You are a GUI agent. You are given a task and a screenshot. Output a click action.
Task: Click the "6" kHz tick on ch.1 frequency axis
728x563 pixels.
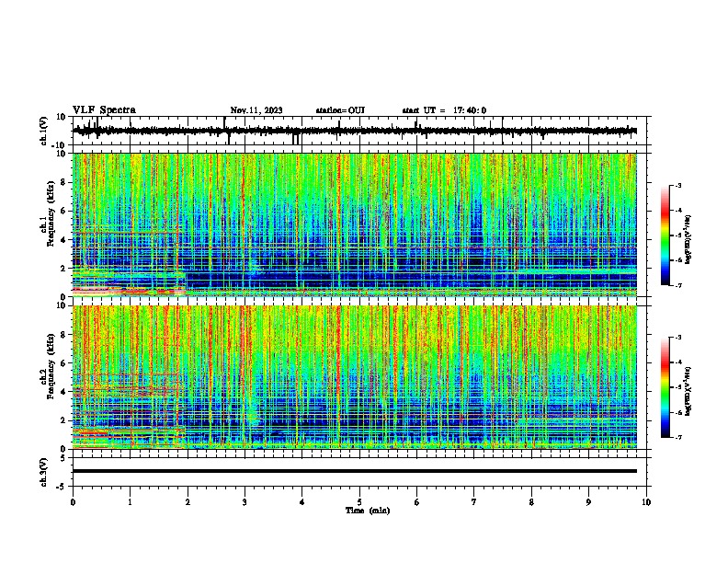(63, 212)
